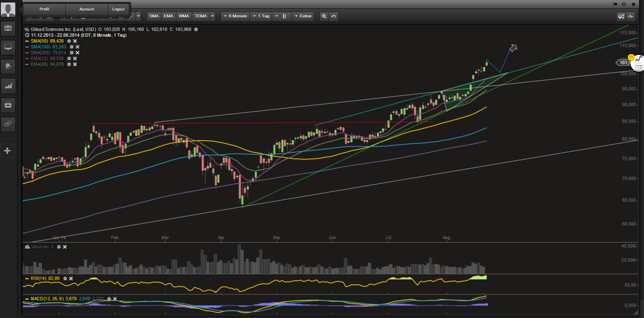The image size is (644, 318).
Task: Remove the SMA(200) indicator with X
Action: coord(78,53)
